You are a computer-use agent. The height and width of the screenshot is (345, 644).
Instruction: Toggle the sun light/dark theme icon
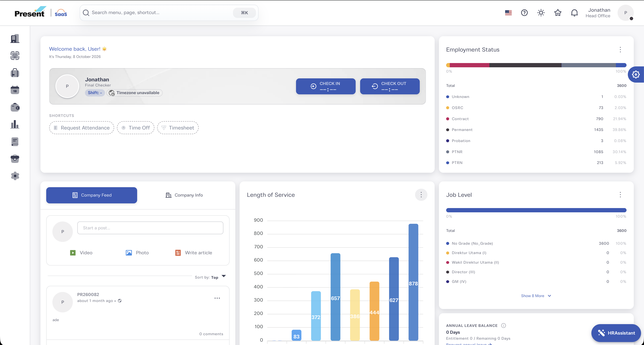coord(541,13)
